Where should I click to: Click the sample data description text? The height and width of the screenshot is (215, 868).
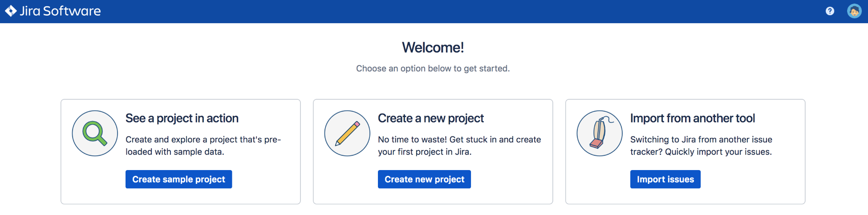click(203, 146)
